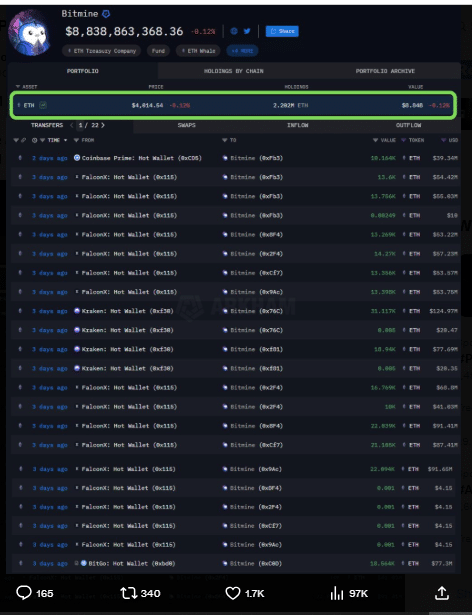Like the post via heart icon

(233, 593)
